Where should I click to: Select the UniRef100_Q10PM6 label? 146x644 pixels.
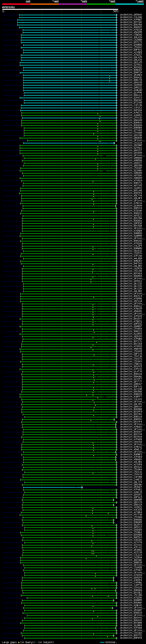coord(131,93)
